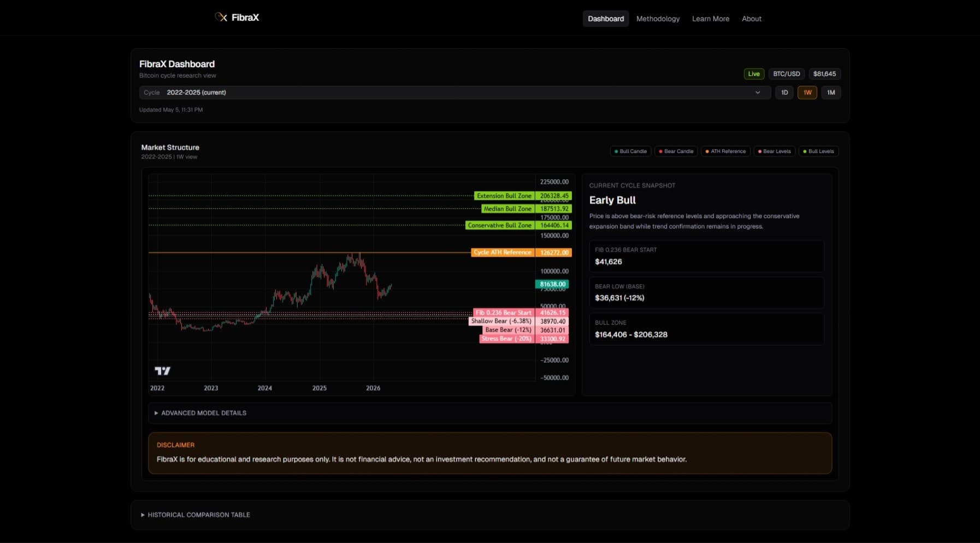Go to the Methodology page
This screenshot has width=980, height=543.
point(658,19)
